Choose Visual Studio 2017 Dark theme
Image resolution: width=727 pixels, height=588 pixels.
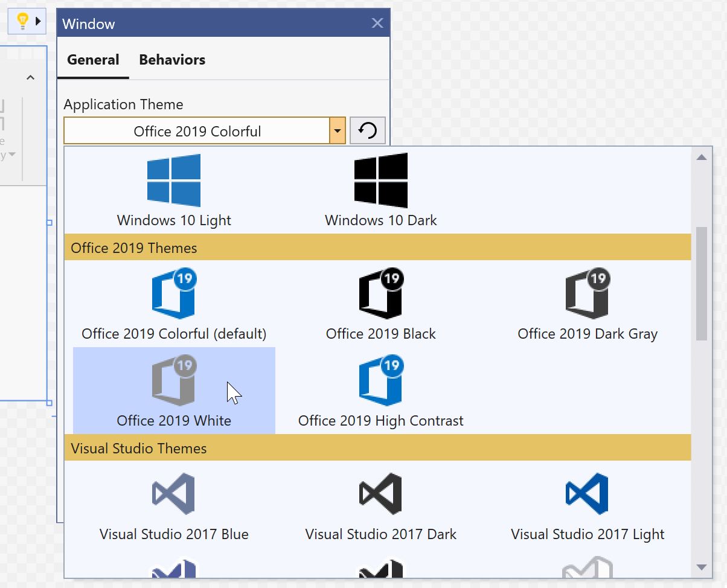[x=380, y=494]
